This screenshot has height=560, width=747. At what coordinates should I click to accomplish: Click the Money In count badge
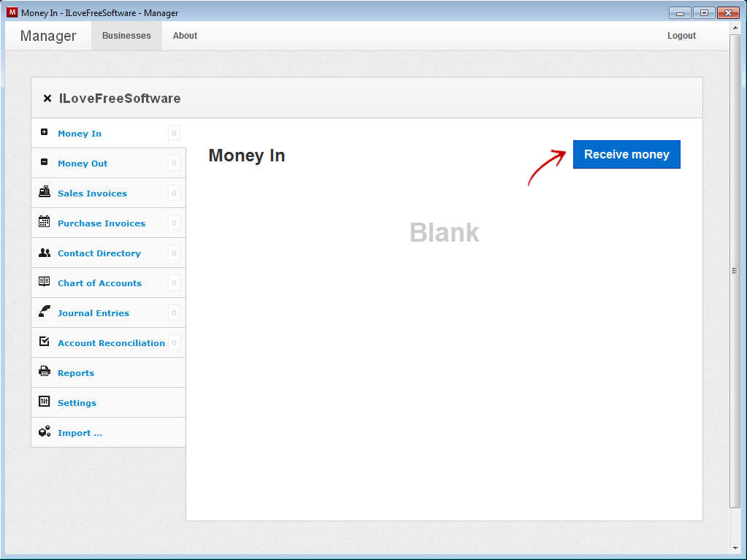point(174,134)
